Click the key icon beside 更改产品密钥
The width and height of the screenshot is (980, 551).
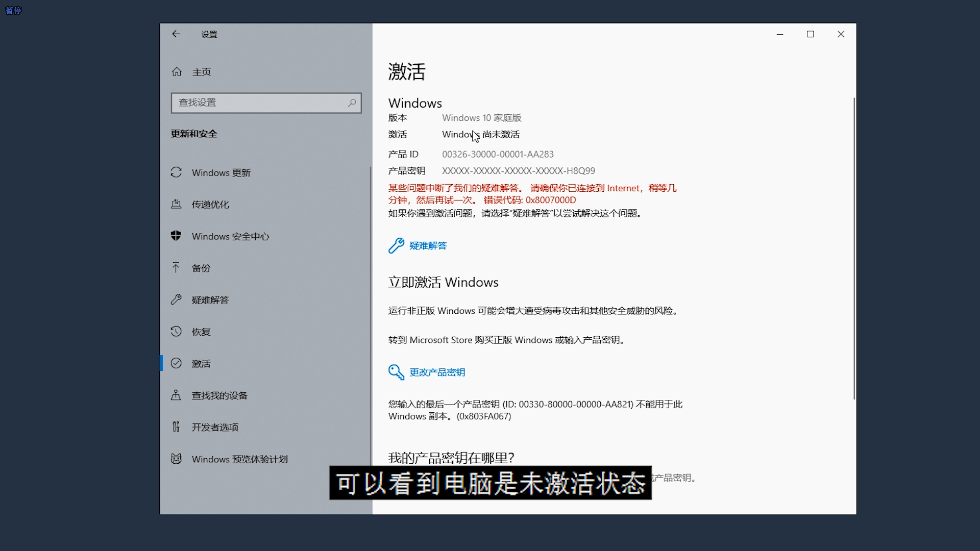[396, 372]
